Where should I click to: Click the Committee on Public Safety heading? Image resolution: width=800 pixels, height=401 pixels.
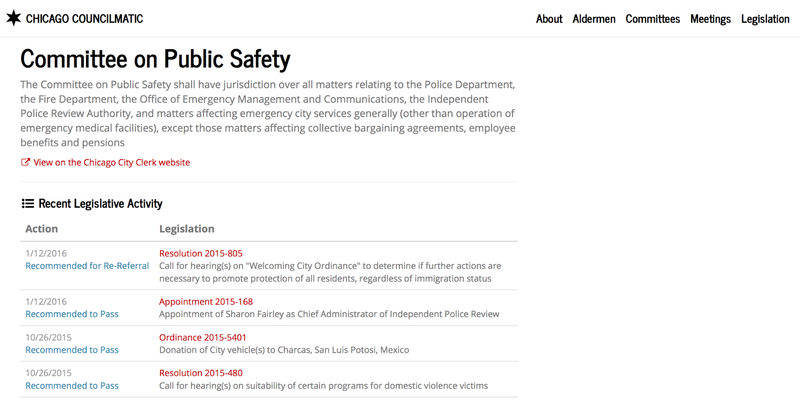155,58
